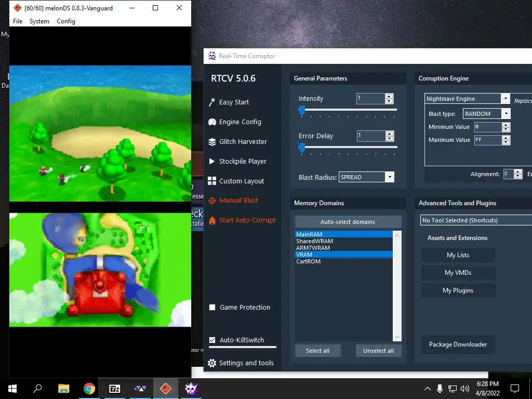This screenshot has width=532, height=399.
Task: Uncheck the Auto-KillSwitch checkbox
Action: pyautogui.click(x=212, y=340)
